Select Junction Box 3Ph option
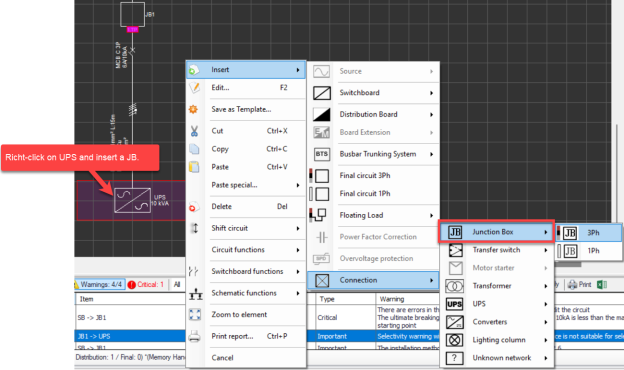The width and height of the screenshot is (624, 370). [x=589, y=233]
